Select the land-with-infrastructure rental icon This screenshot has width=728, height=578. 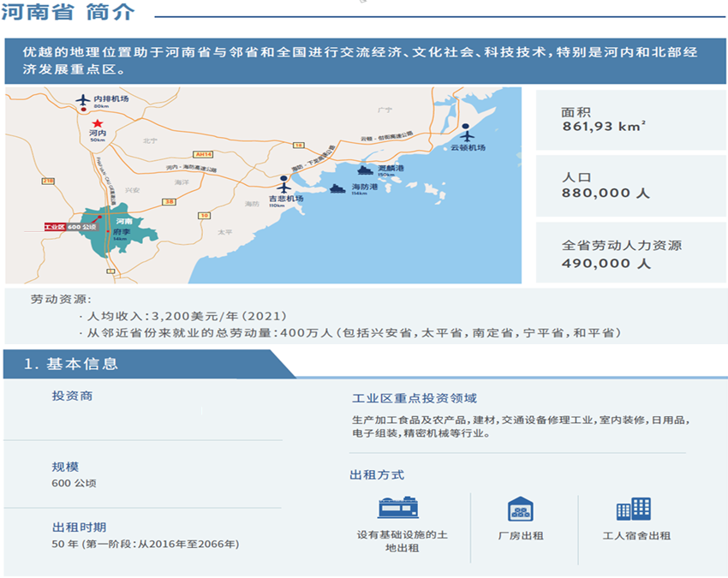tap(398, 508)
